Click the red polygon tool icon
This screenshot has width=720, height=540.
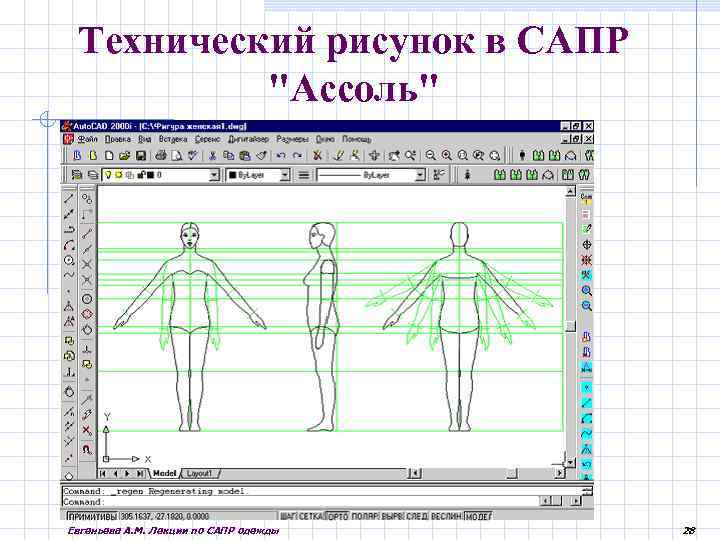(87, 314)
